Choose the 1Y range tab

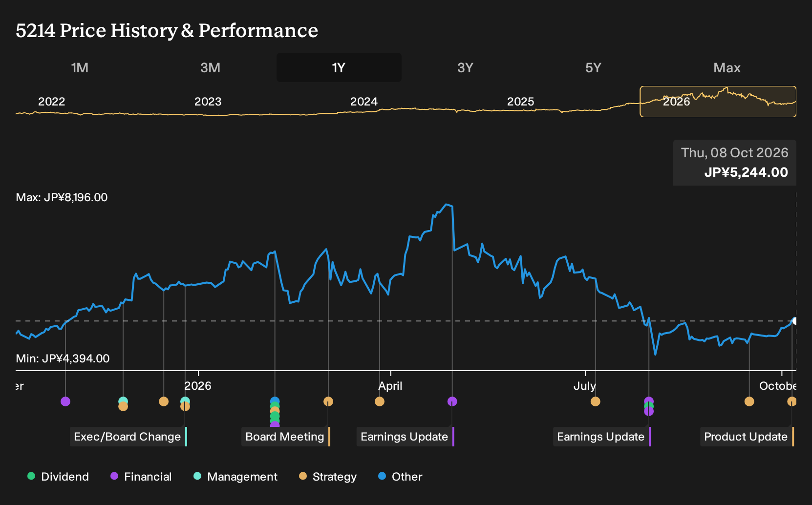(339, 68)
